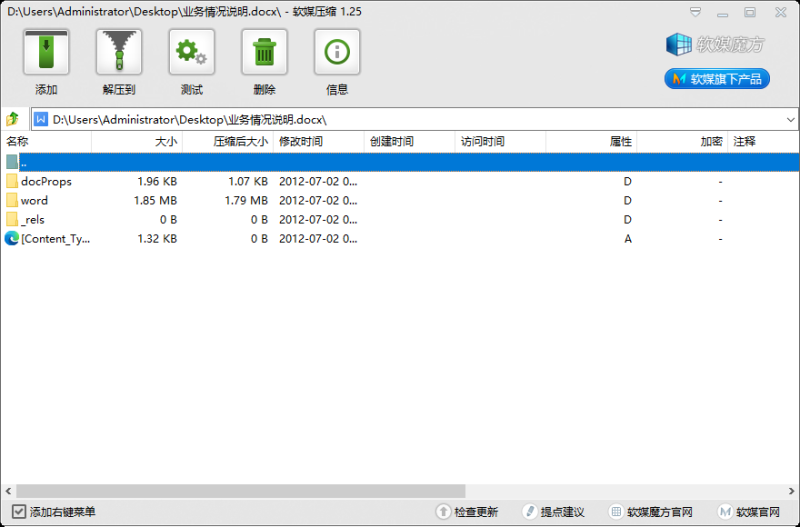Click the attribute A of [Content_Ty... row

(628, 239)
